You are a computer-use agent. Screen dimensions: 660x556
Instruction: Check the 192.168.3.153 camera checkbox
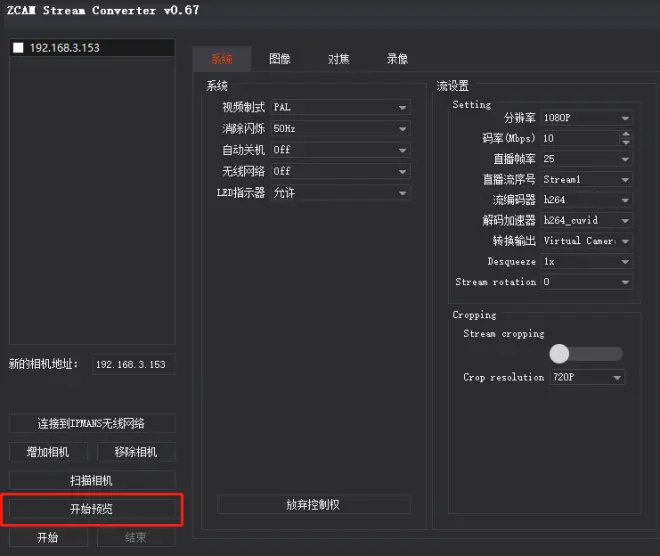click(x=18, y=48)
